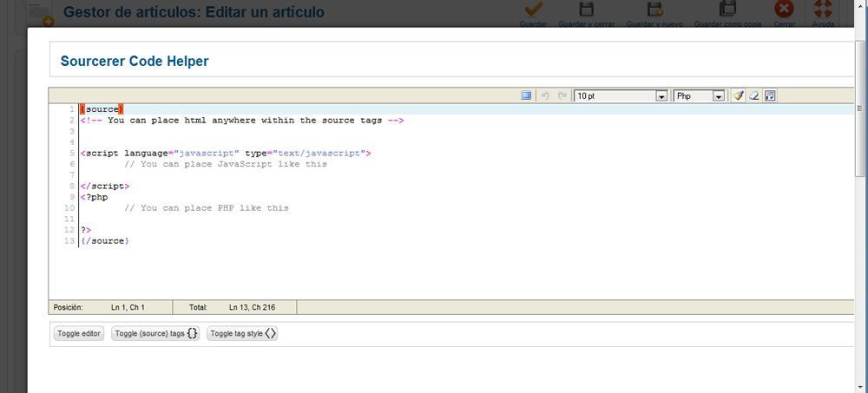Click Toggle tag style button
The height and width of the screenshot is (393, 868).
coord(242,334)
